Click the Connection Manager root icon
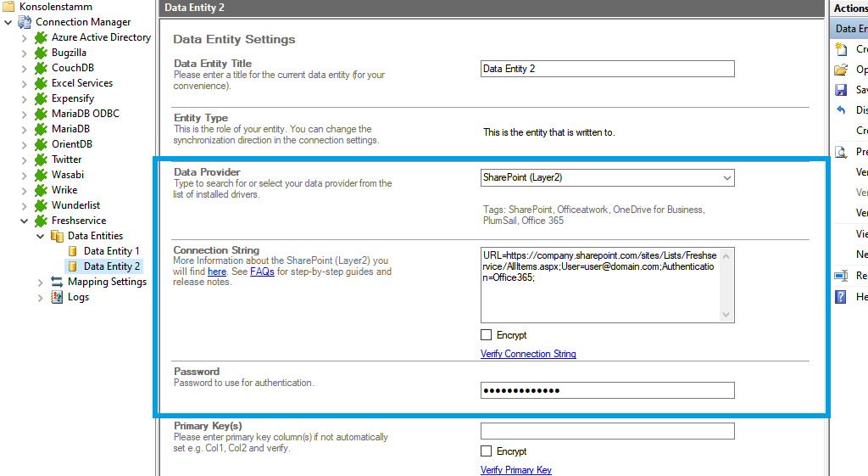 pos(25,22)
